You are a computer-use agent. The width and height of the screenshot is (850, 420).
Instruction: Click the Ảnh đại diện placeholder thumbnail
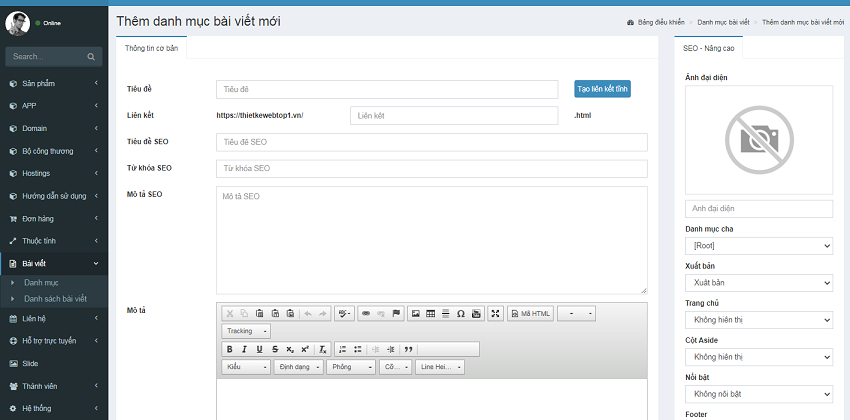click(x=758, y=139)
